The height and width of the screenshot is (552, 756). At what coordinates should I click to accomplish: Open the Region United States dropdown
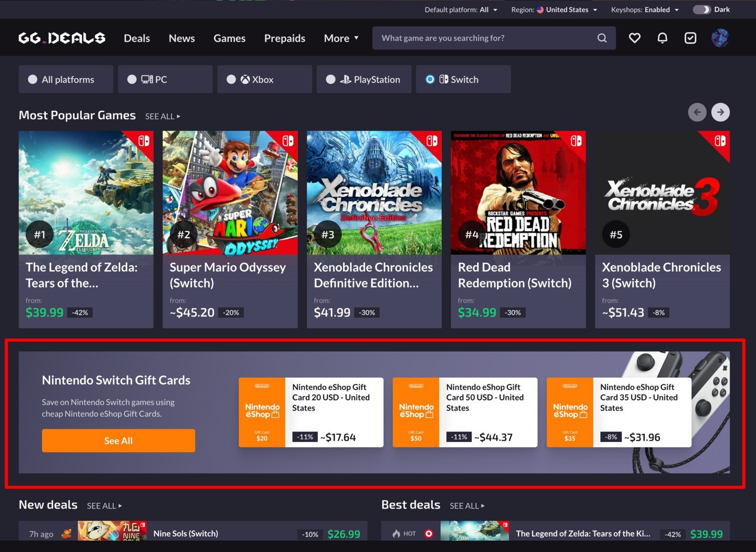pos(554,10)
